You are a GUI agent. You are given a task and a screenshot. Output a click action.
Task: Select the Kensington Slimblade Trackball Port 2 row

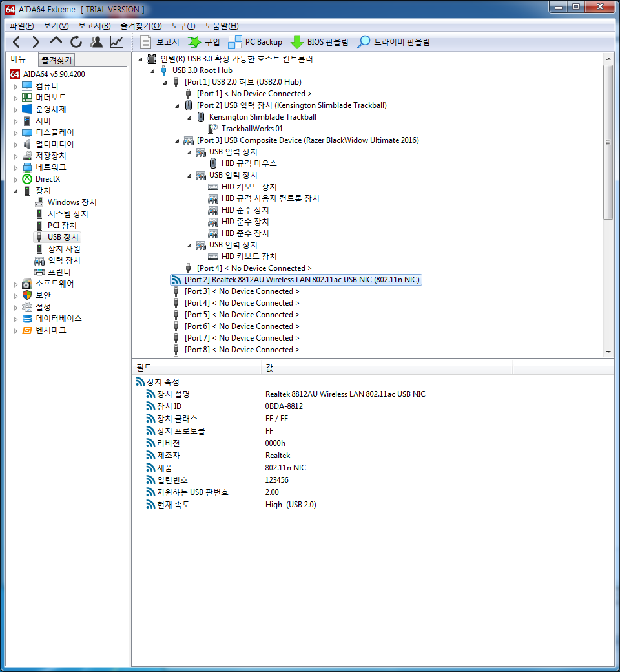pos(291,105)
